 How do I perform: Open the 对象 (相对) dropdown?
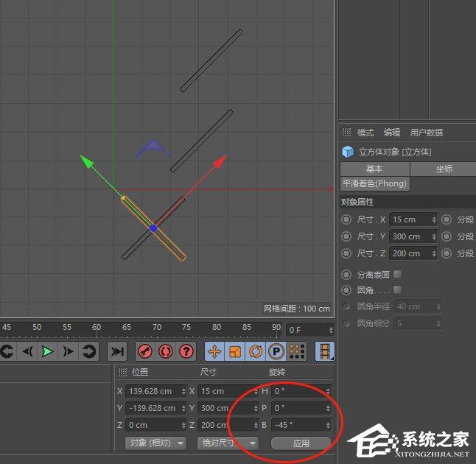coord(155,443)
